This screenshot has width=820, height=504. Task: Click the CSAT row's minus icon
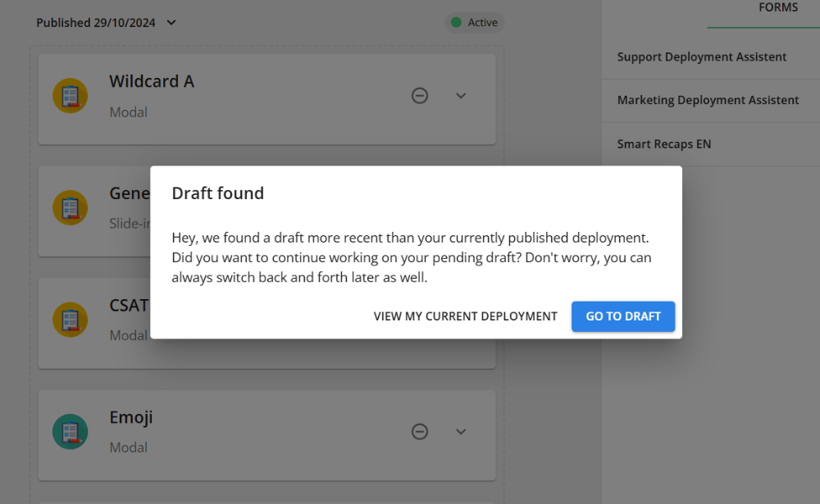(x=420, y=320)
